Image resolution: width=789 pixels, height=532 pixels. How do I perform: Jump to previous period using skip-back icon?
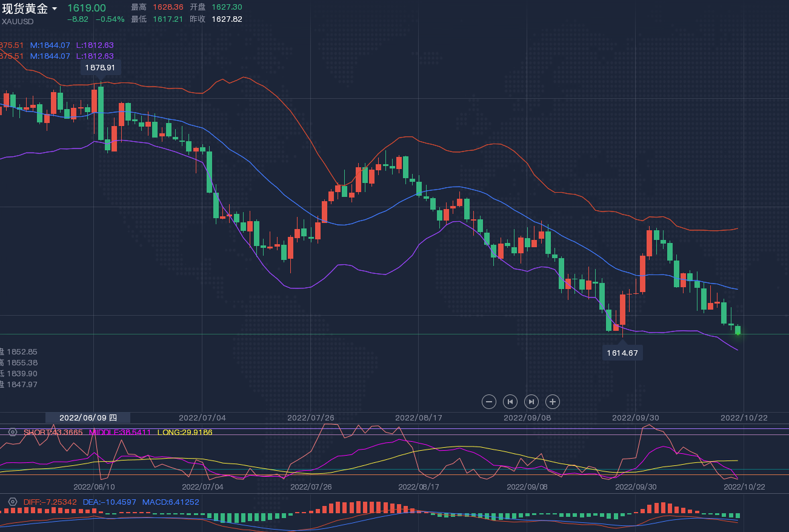(510, 401)
